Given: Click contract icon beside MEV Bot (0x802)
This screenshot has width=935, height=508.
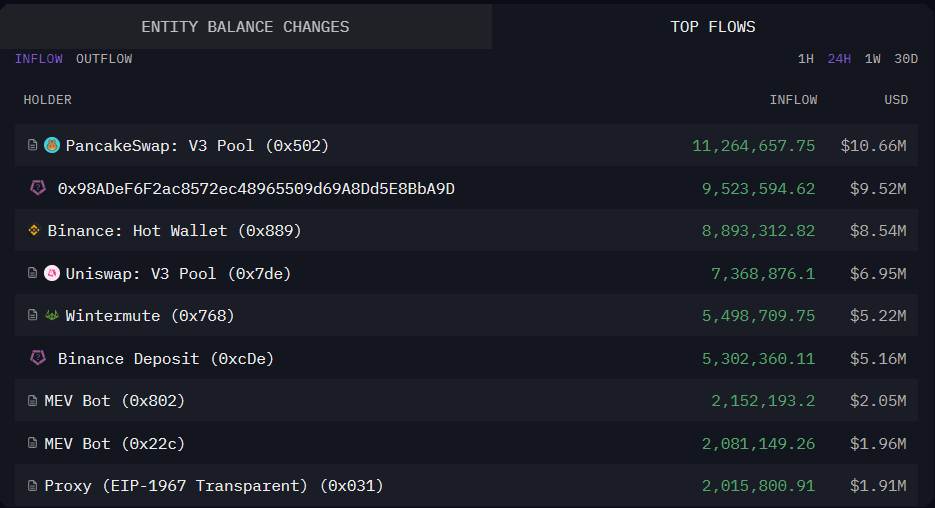Looking at the screenshot, I should pos(33,401).
